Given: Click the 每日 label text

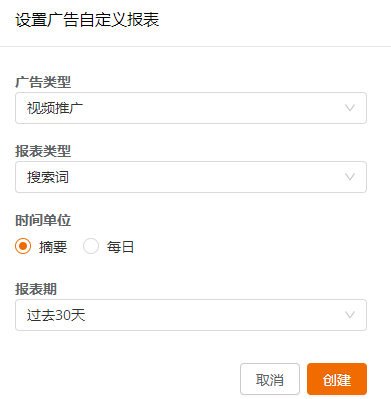Looking at the screenshot, I should coord(120,247).
